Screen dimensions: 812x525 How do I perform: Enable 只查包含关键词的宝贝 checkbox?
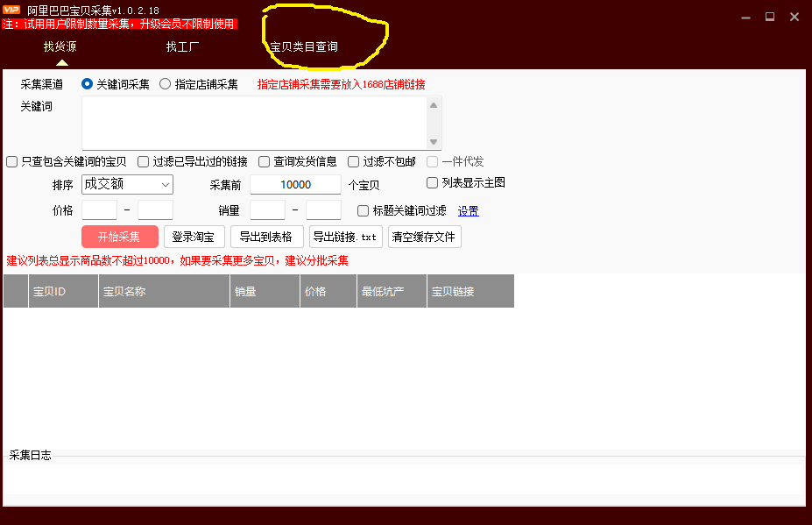pyautogui.click(x=12, y=161)
